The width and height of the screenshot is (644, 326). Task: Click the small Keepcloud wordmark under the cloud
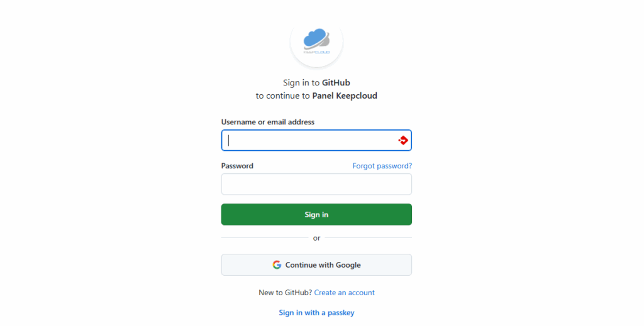[x=317, y=52]
